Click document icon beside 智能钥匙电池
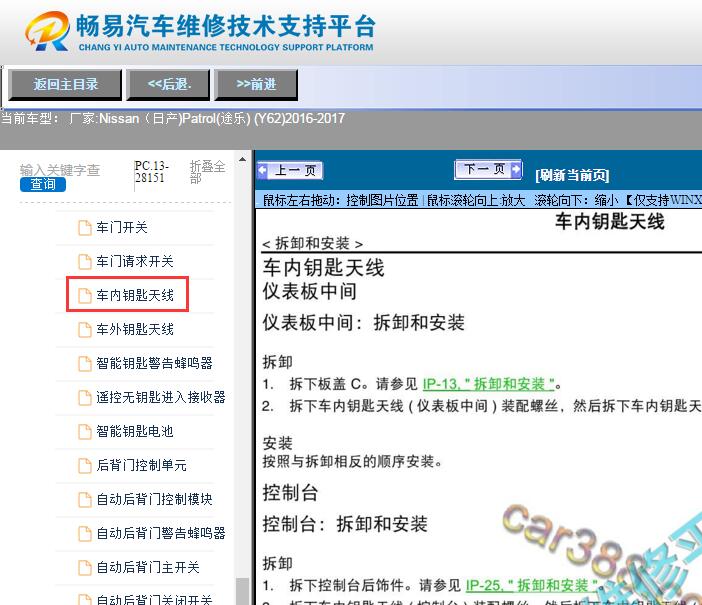702x605 pixels. pyautogui.click(x=85, y=432)
